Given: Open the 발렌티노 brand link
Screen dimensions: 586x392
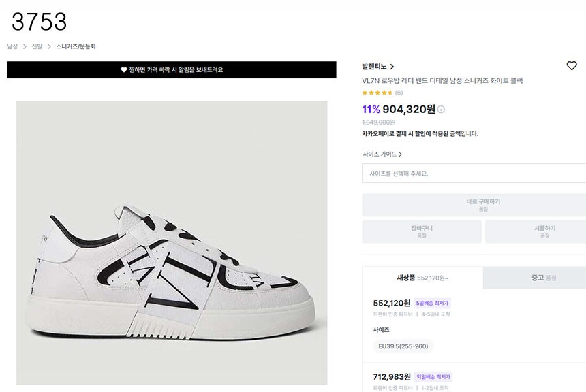Looking at the screenshot, I should click(x=374, y=67).
